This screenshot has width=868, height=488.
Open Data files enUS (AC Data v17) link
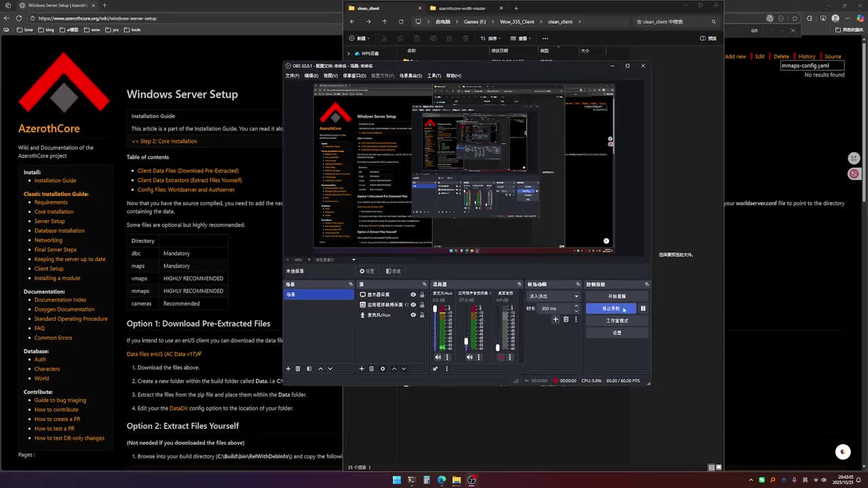point(164,354)
